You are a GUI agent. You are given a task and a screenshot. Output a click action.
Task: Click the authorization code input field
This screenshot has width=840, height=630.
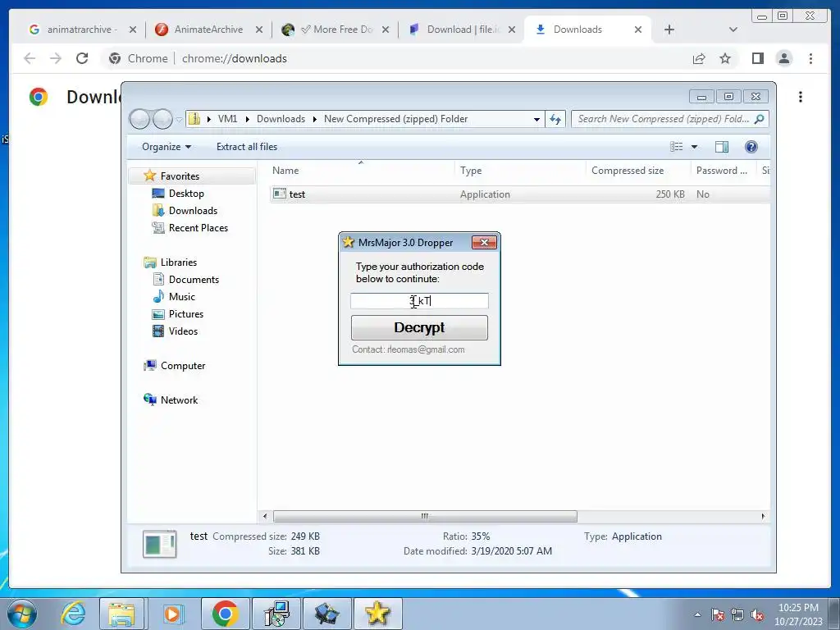[x=419, y=300]
